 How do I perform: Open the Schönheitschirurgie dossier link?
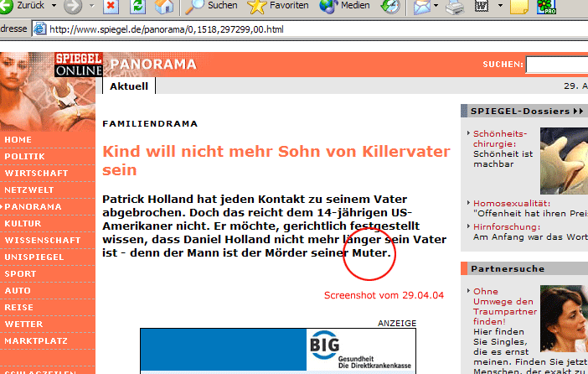[x=500, y=138]
